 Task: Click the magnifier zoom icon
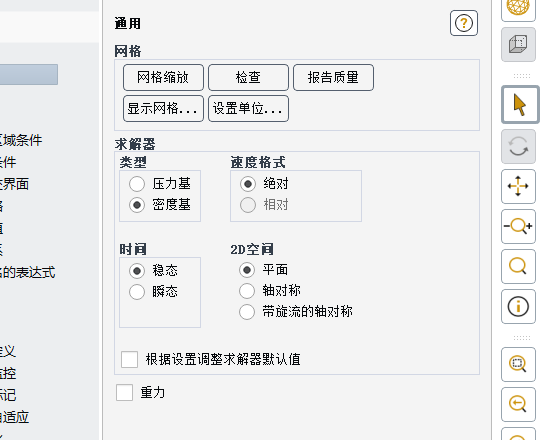pyautogui.click(x=518, y=266)
